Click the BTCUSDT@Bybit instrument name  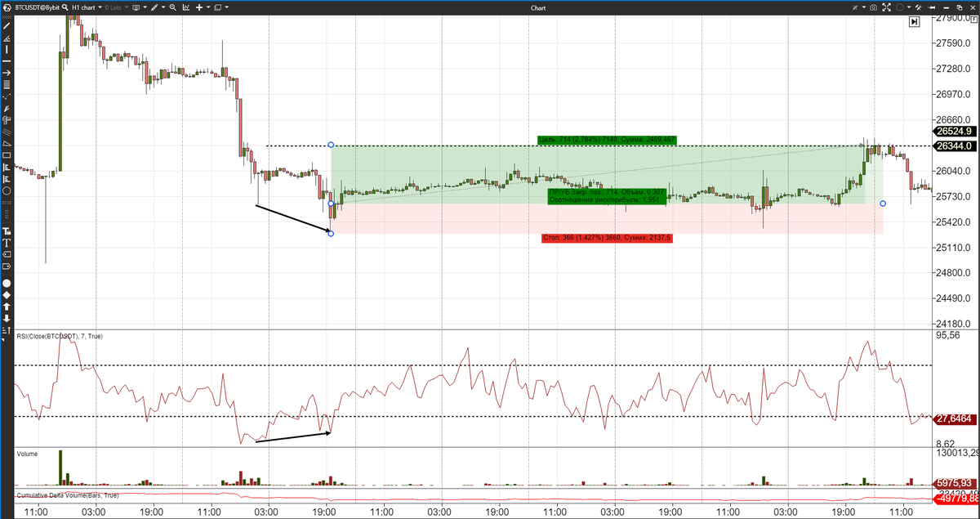tap(38, 7)
